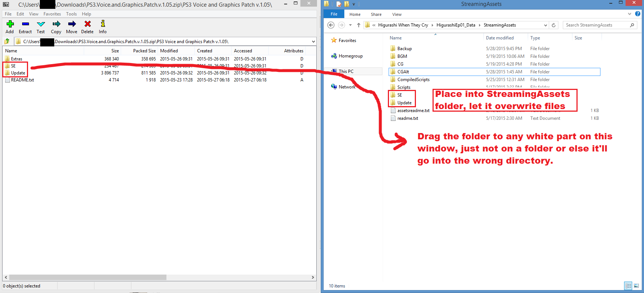Open the Tools menu in 7-Zip

(71, 14)
